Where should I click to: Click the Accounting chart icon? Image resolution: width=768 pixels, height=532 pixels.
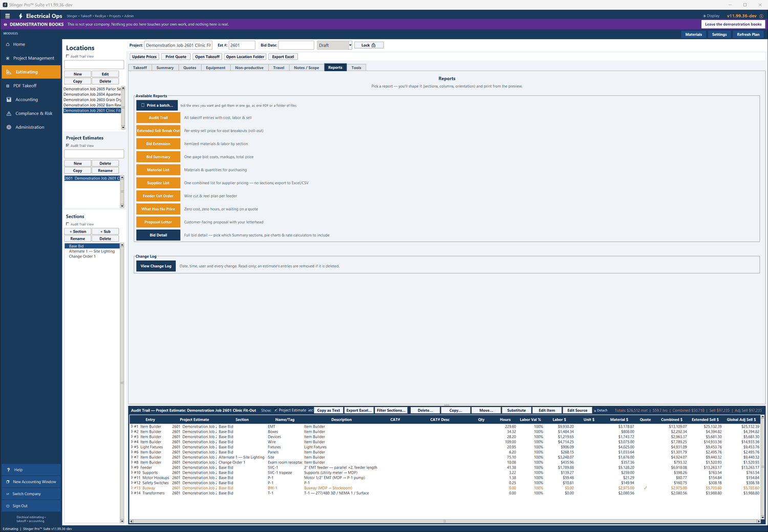(x=9, y=100)
